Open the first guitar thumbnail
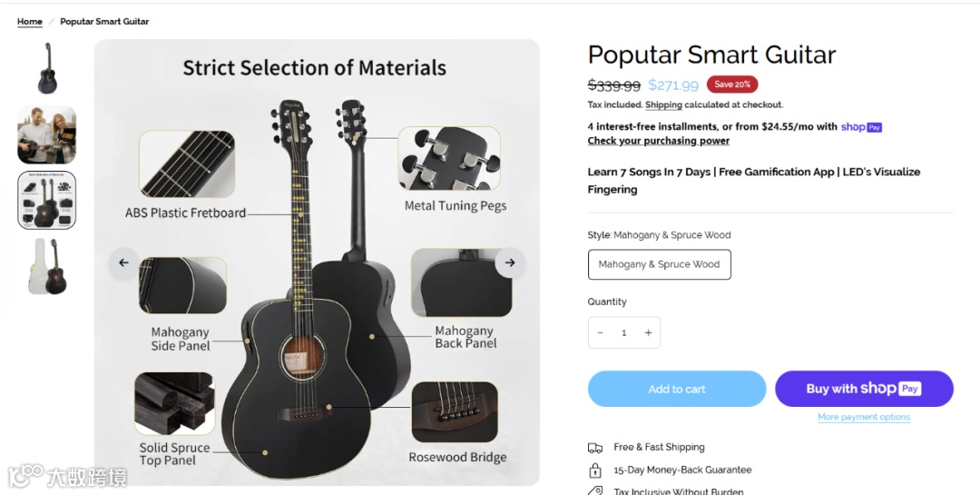 point(47,68)
